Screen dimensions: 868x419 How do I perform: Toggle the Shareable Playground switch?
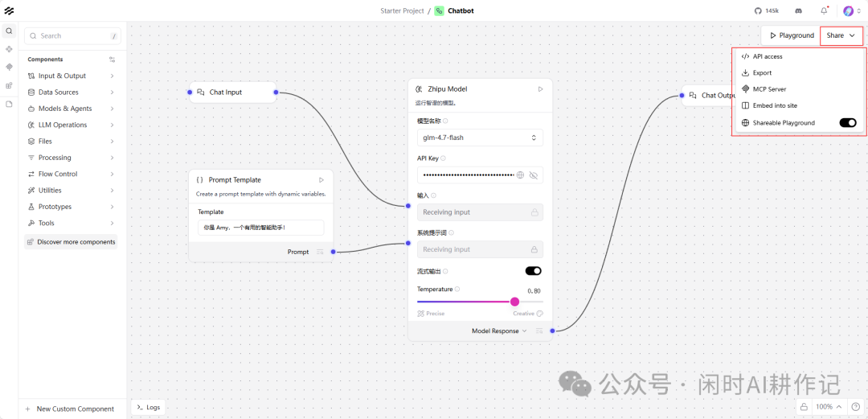click(848, 122)
